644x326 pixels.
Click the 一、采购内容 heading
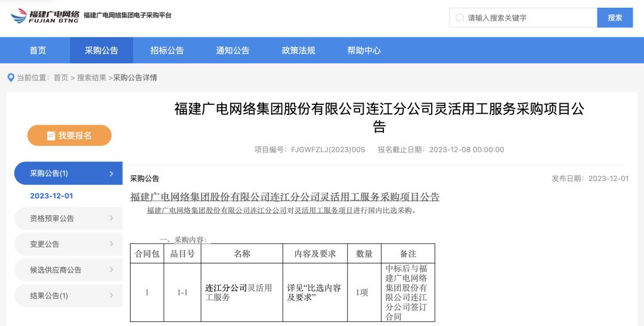(183, 240)
